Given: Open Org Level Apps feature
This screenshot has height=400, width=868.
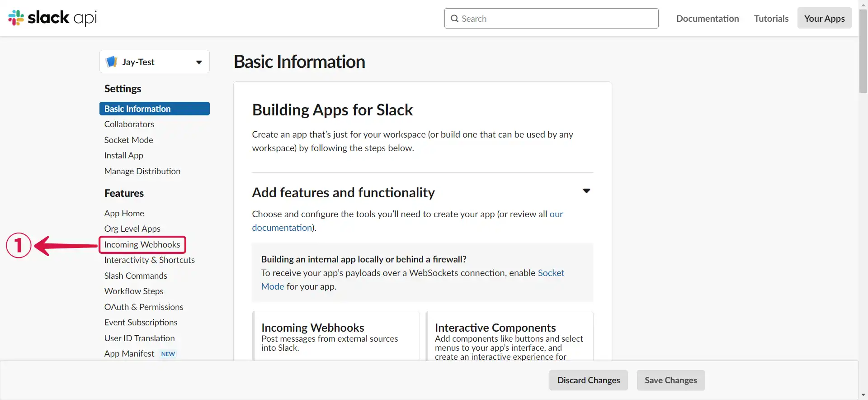Looking at the screenshot, I should (132, 229).
